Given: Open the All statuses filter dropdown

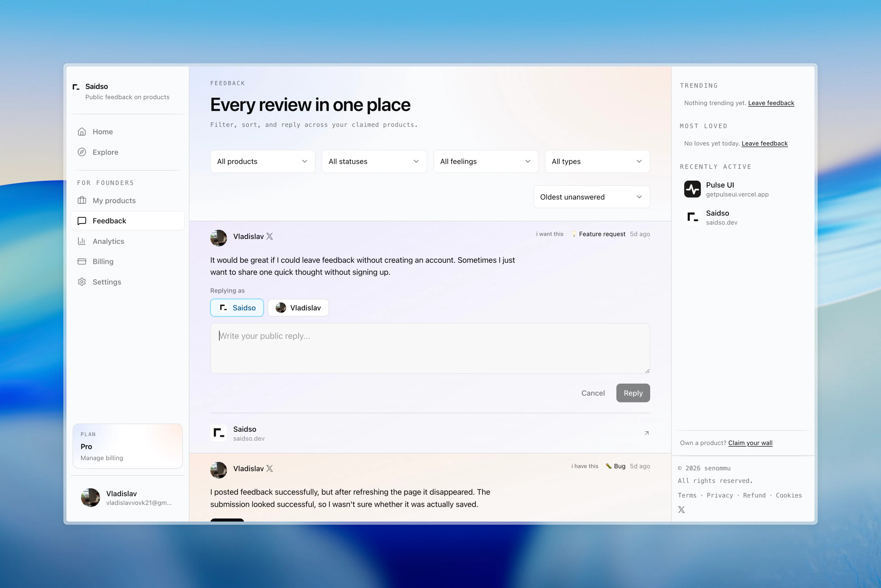Looking at the screenshot, I should [375, 161].
